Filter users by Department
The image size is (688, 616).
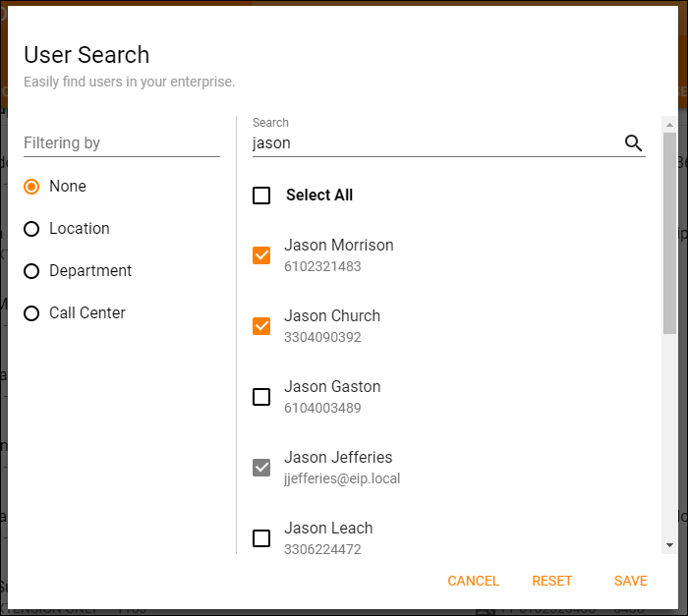coord(31,271)
